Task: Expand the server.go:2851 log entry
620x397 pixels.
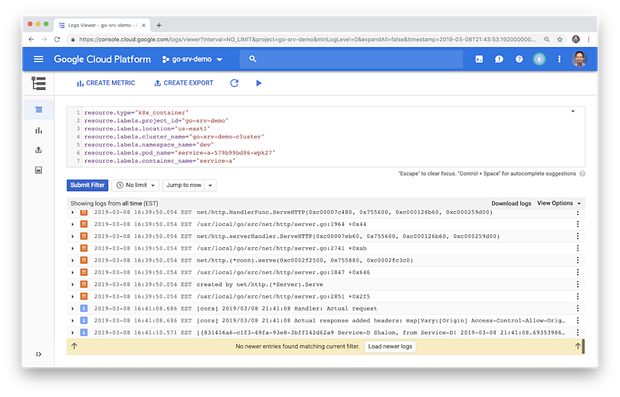Action: 72,297
